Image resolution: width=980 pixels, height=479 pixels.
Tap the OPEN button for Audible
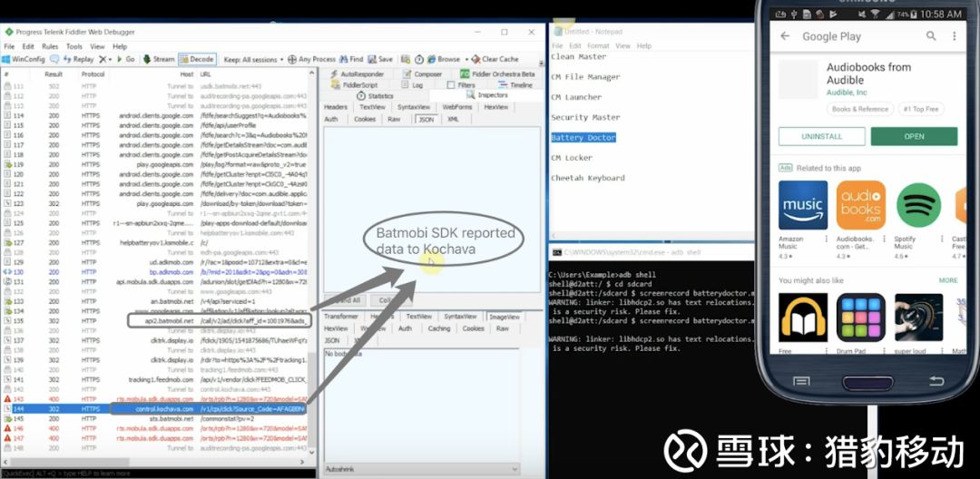point(914,136)
